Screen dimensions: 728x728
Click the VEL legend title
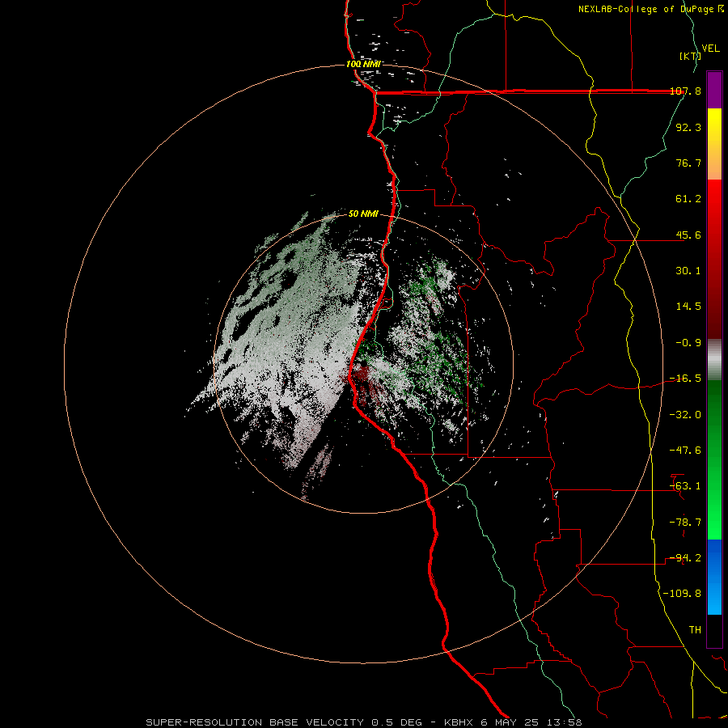coord(710,48)
